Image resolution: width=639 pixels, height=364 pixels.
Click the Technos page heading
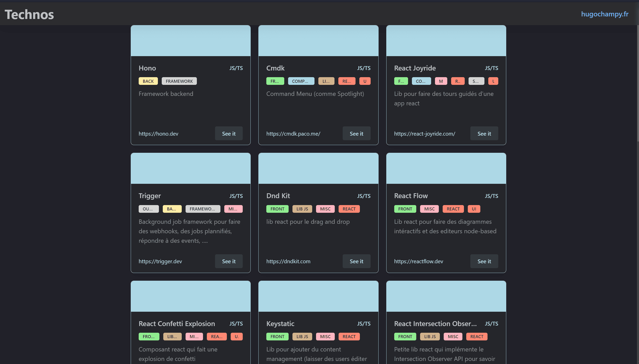[x=29, y=14]
